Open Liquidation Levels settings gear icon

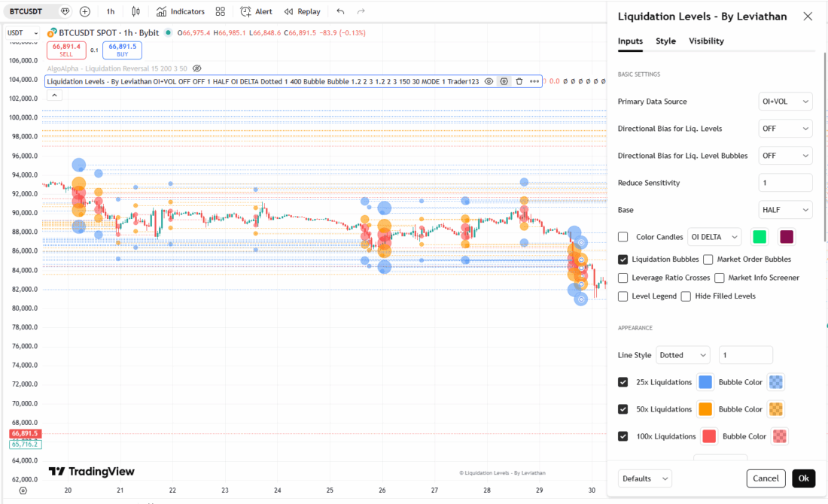(x=504, y=82)
